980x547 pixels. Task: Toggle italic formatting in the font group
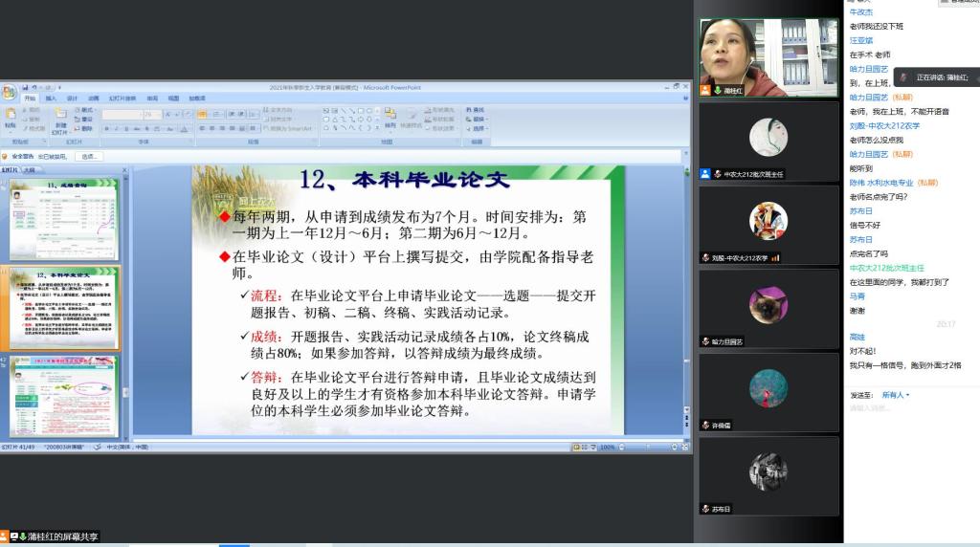[115, 127]
